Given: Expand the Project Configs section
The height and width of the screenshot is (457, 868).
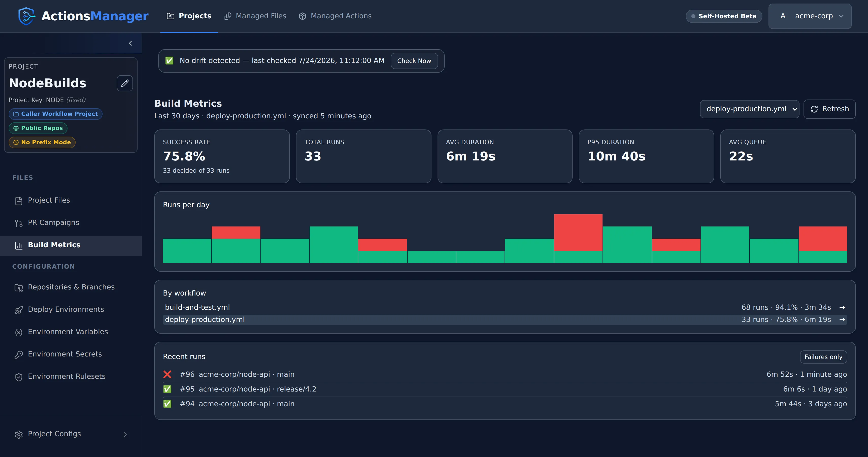Looking at the screenshot, I should [x=125, y=434].
